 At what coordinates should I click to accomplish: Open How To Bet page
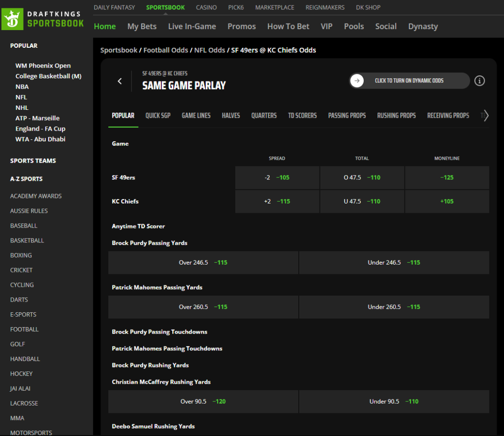pos(288,27)
